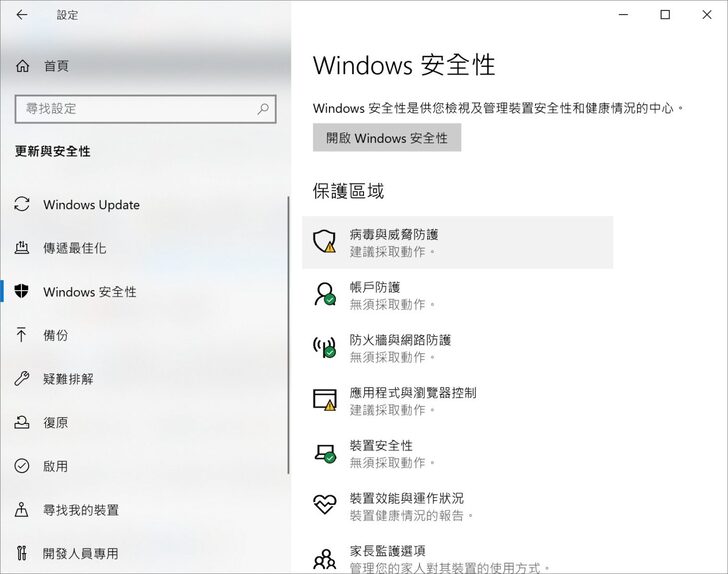The width and height of the screenshot is (728, 574).
Task: Minimize the 設定 window
Action: tap(624, 15)
